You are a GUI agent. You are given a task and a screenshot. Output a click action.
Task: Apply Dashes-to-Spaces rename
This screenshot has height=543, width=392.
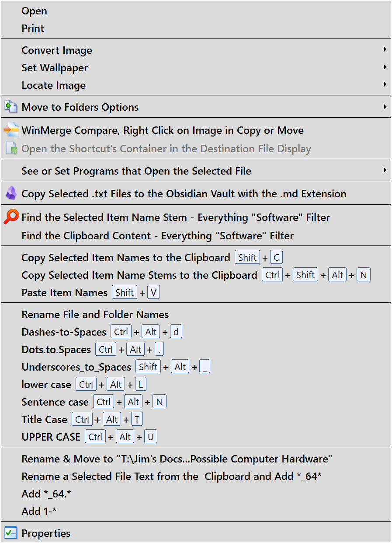pyautogui.click(x=64, y=332)
